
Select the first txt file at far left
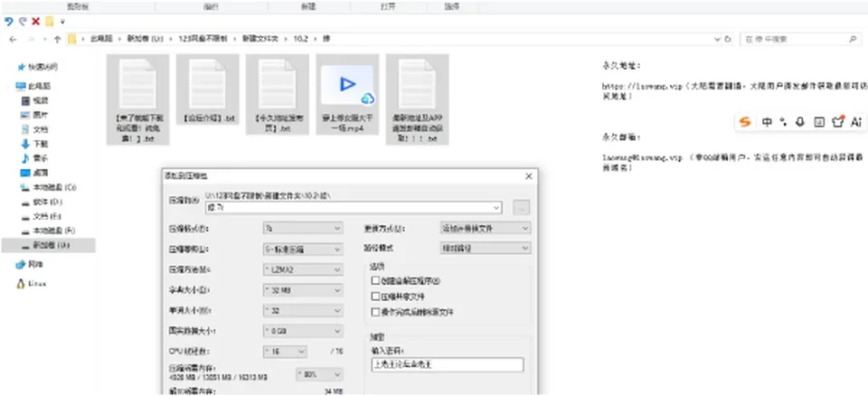[137, 99]
